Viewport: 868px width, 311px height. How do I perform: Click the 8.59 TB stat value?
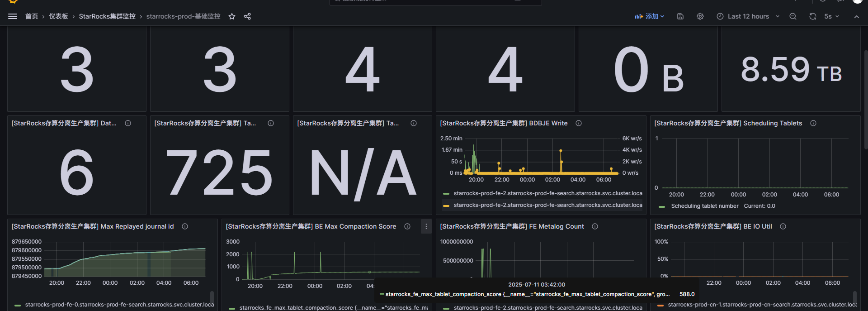click(791, 70)
